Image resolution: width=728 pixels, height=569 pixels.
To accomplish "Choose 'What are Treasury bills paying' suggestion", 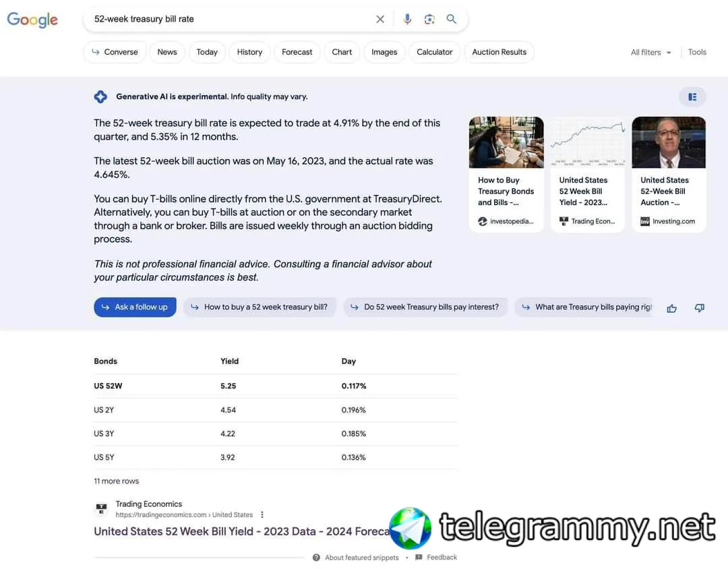I will click(584, 307).
